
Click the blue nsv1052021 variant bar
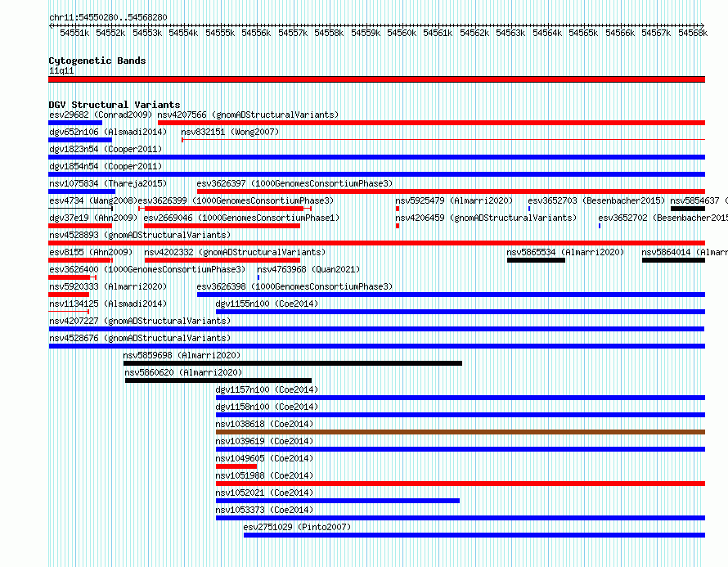[x=338, y=501]
